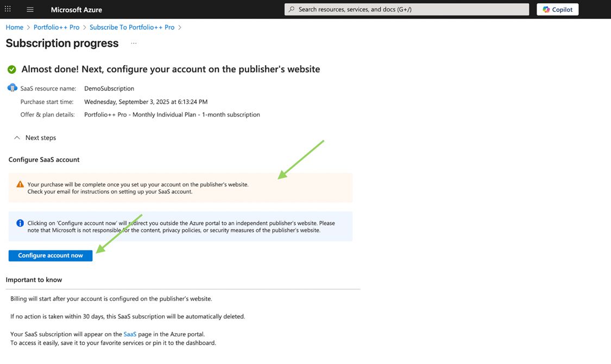
Task: Click the Azure app launcher waffle icon
Action: (8, 9)
